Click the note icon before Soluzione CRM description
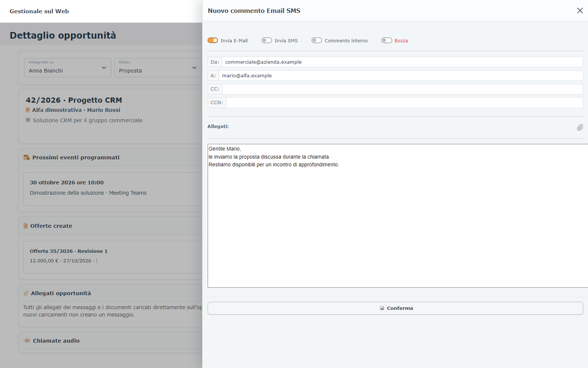 tap(28, 120)
